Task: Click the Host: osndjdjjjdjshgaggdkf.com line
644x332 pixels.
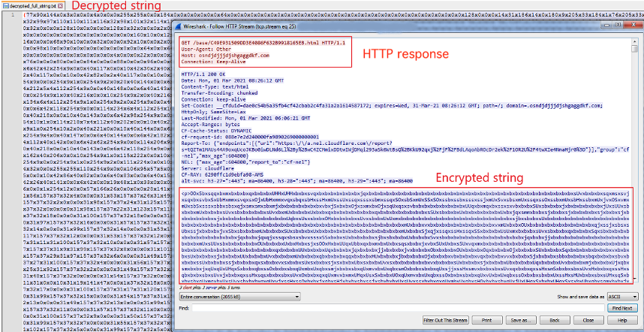Action: click(225, 55)
